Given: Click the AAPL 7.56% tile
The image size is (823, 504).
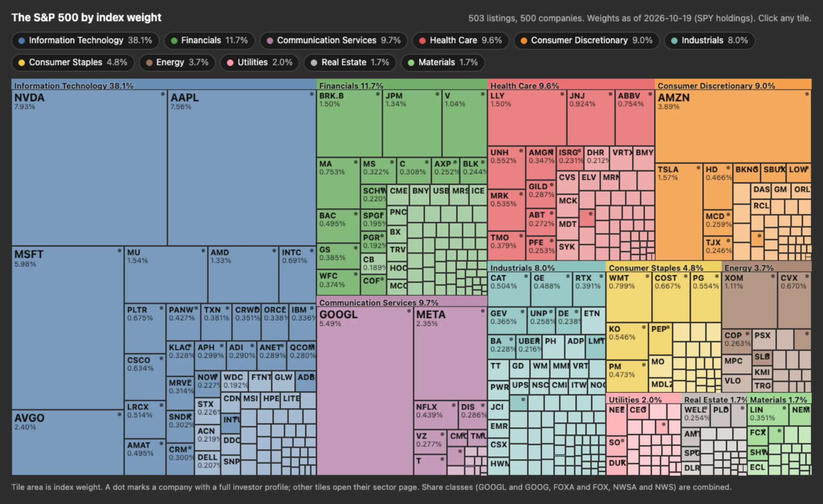Looking at the screenshot, I should [242, 168].
